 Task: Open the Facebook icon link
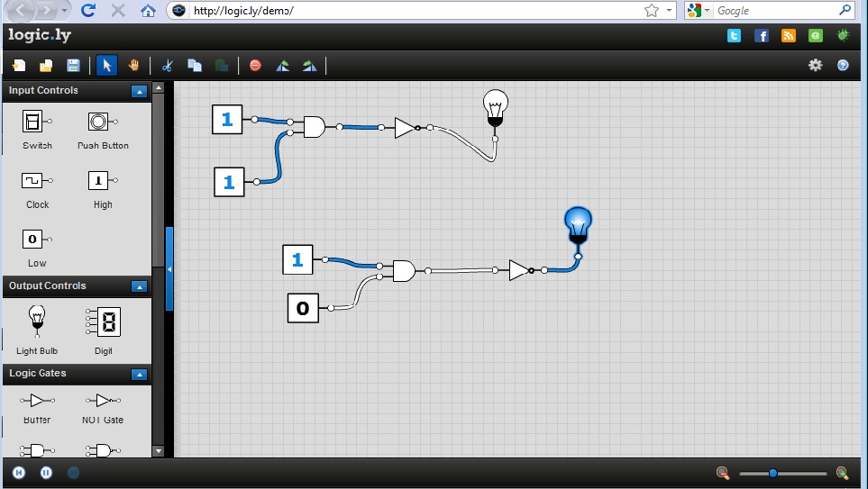pyautogui.click(x=762, y=36)
